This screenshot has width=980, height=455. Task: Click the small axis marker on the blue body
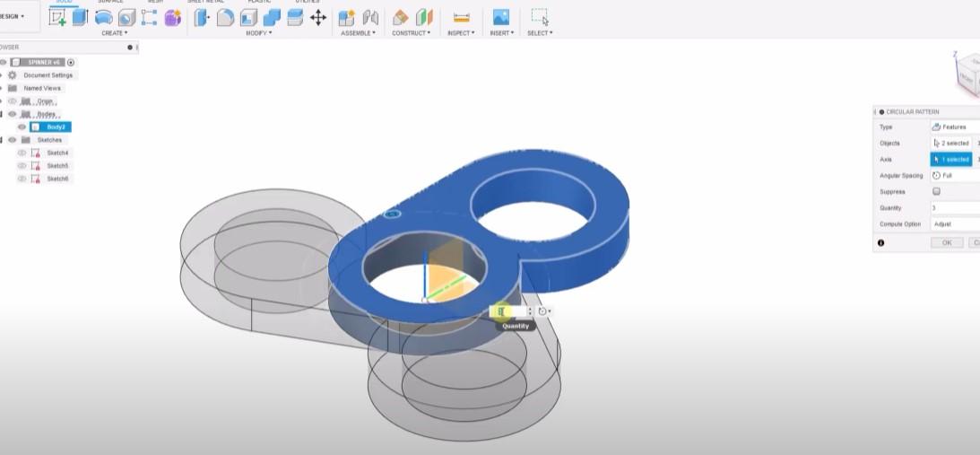coord(393,214)
